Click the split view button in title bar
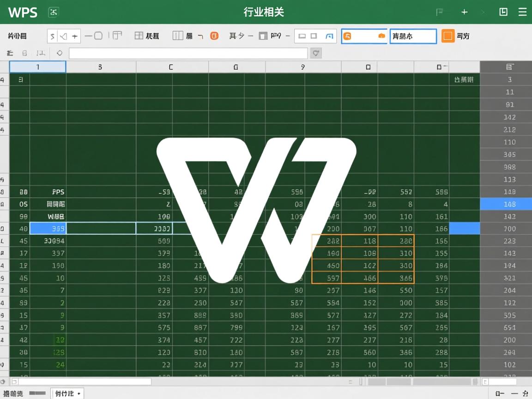The height and width of the screenshot is (399, 532). pos(503,12)
